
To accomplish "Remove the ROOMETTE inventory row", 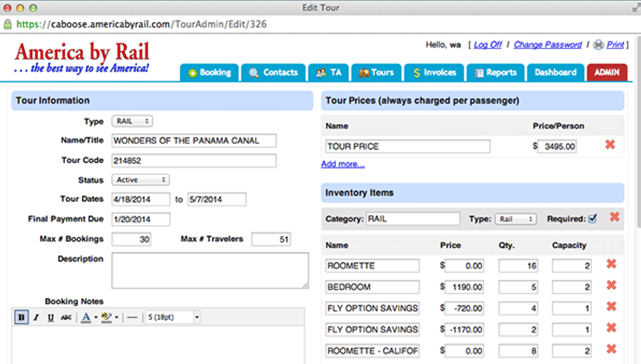I will coord(611,264).
